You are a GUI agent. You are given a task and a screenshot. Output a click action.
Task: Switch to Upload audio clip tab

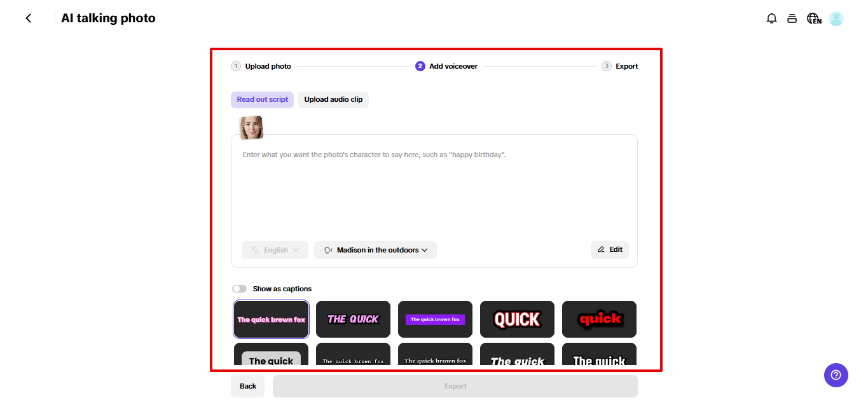point(333,99)
